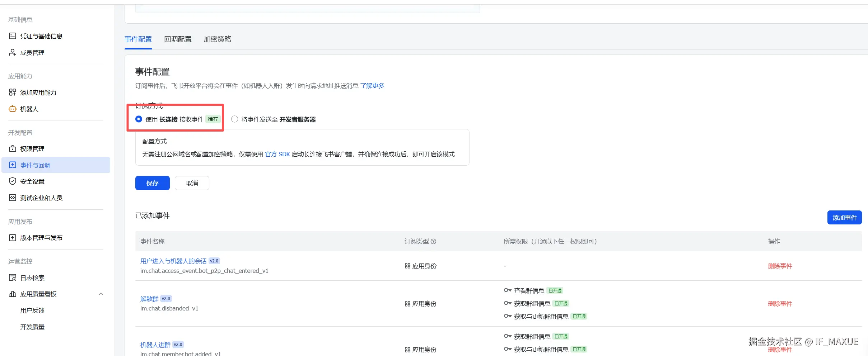Screen dimensions: 868x356
Task: Click the key icon next to 查看群信息
Action: (x=508, y=290)
